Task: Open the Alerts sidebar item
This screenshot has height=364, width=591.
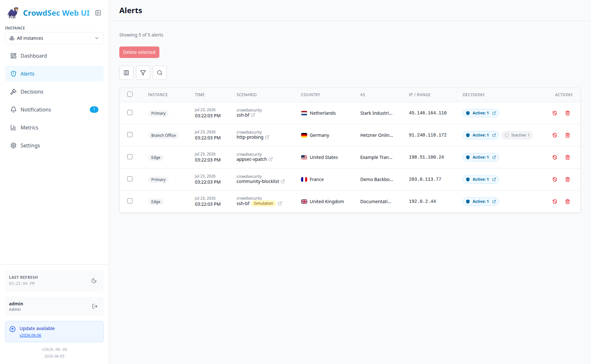Action: click(54, 74)
